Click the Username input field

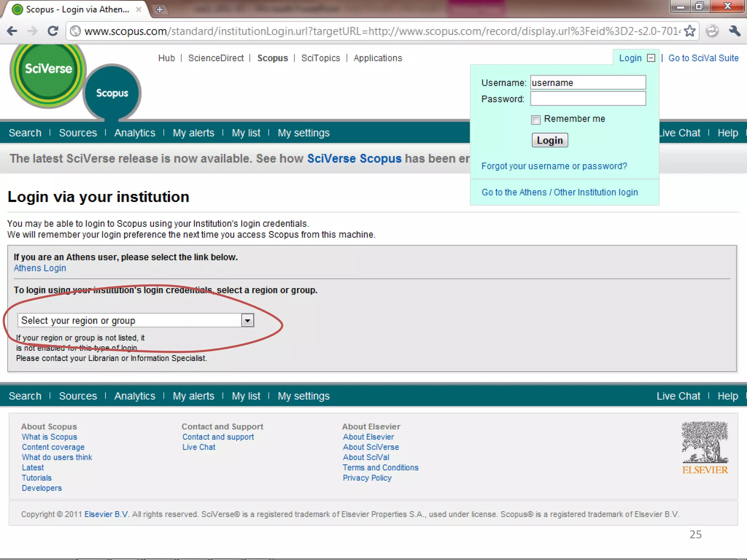coord(588,82)
